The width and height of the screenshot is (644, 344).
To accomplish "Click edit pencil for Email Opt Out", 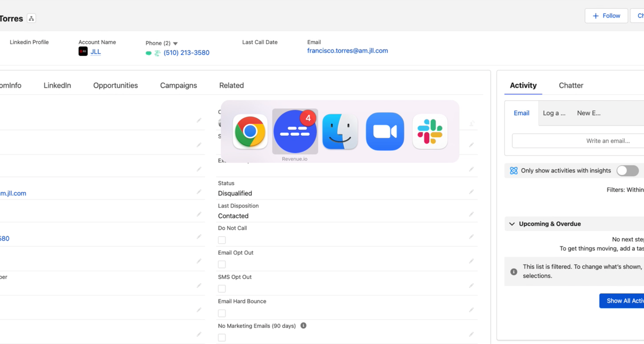I will point(471,261).
